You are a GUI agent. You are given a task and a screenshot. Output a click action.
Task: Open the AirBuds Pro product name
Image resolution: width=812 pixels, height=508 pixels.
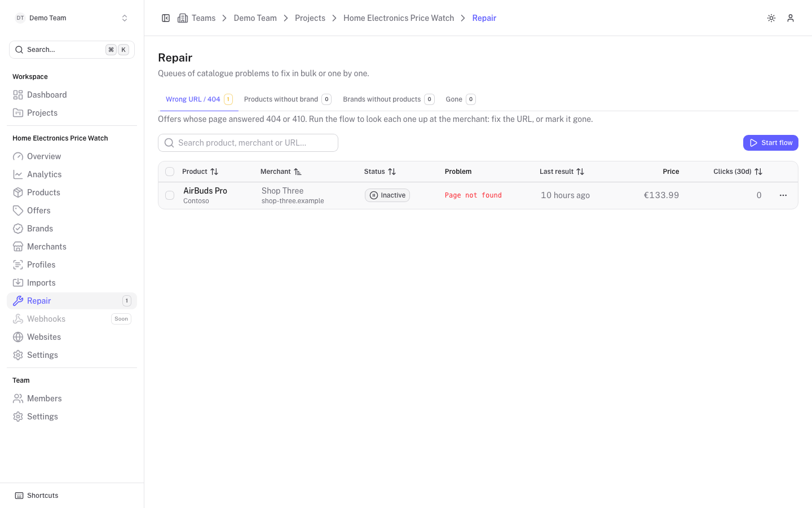(x=205, y=191)
